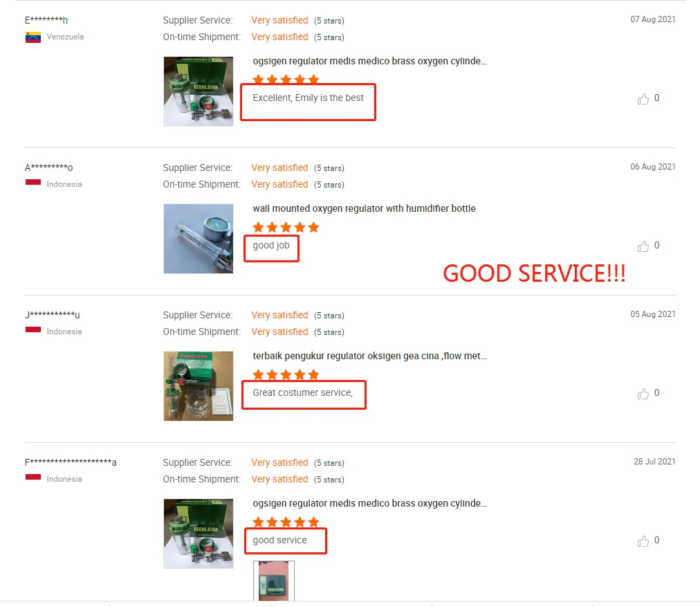Open 'ogsigen regulator medis' link in 07 Aug review
This screenshot has width=700, height=607.
(x=369, y=61)
